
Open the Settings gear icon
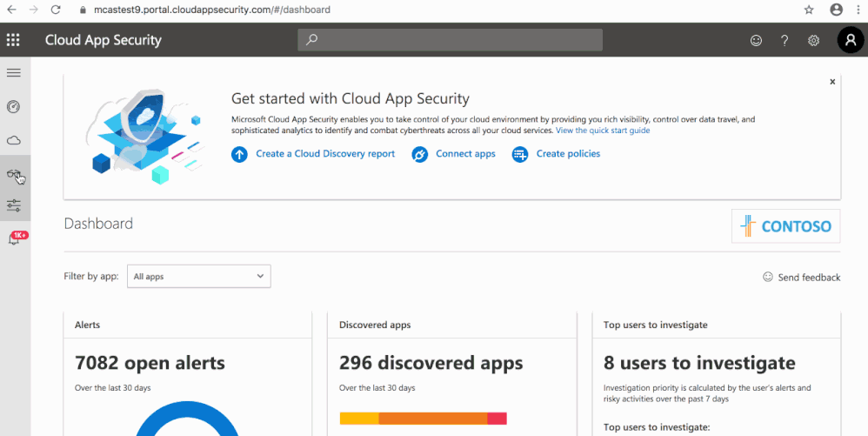(814, 40)
